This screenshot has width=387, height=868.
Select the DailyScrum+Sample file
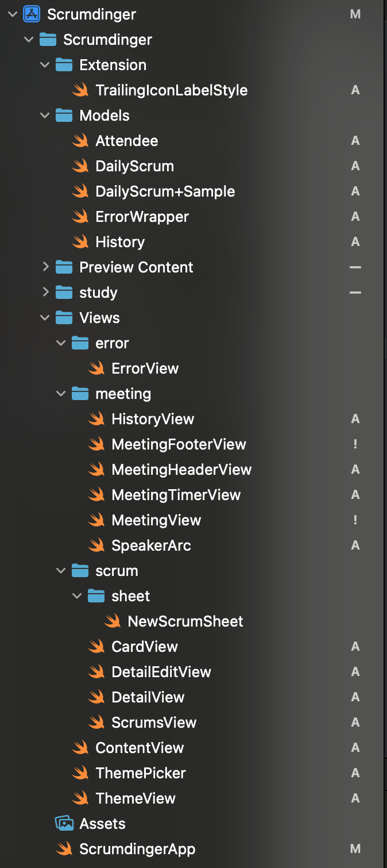click(x=165, y=191)
